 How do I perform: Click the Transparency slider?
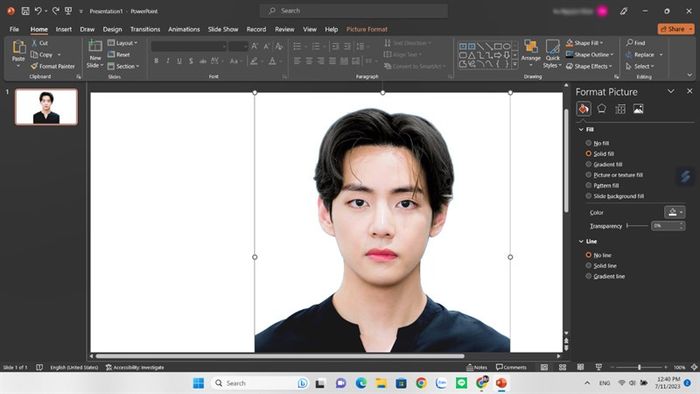click(x=638, y=226)
